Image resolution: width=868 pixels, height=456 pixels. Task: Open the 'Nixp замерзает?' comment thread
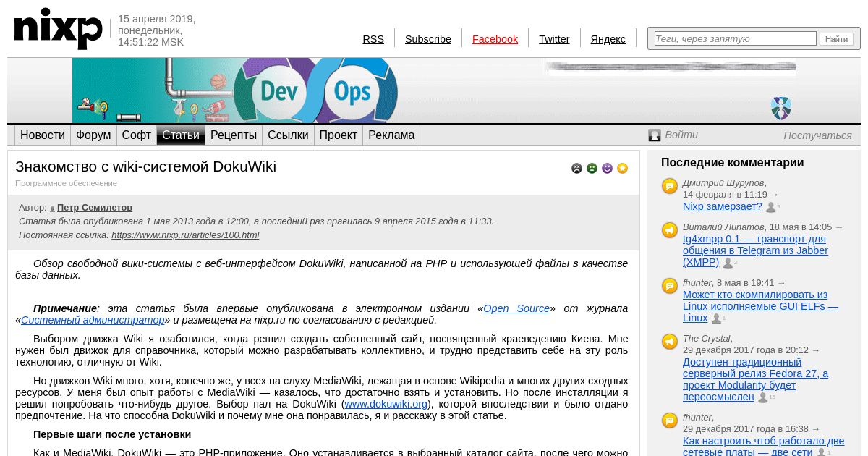[723, 206]
